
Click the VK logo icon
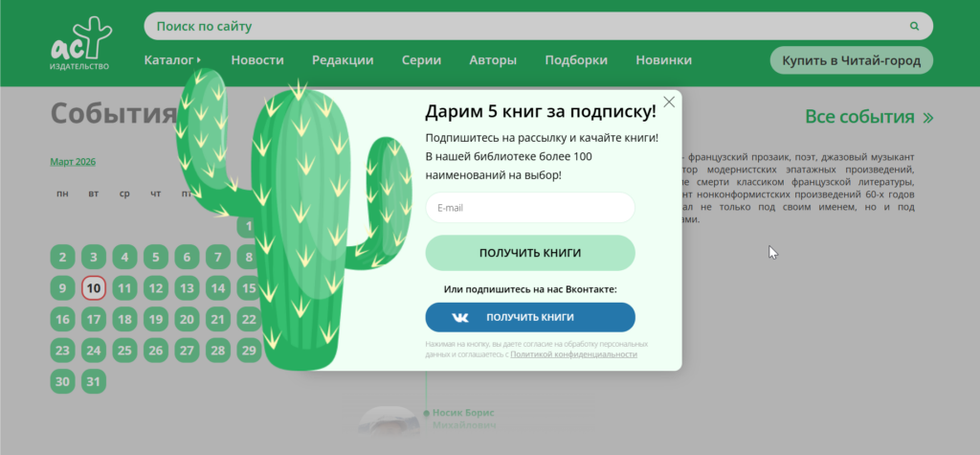pyautogui.click(x=461, y=317)
